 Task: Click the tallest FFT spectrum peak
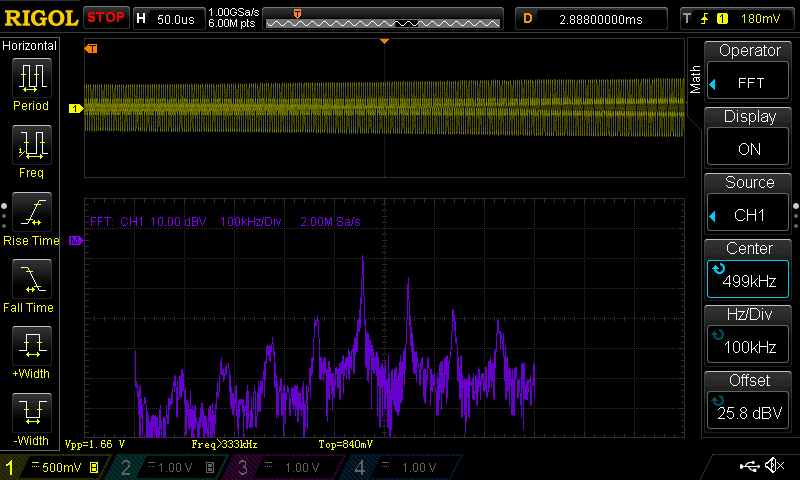(x=363, y=259)
